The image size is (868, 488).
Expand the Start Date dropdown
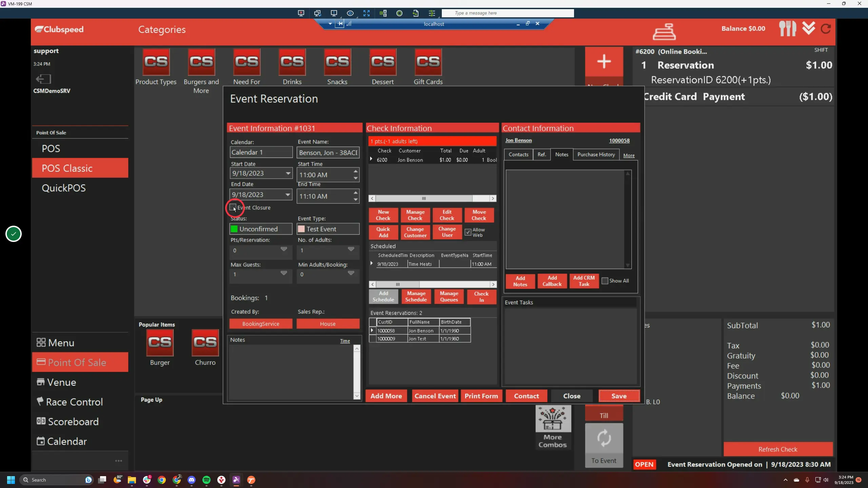click(x=288, y=173)
